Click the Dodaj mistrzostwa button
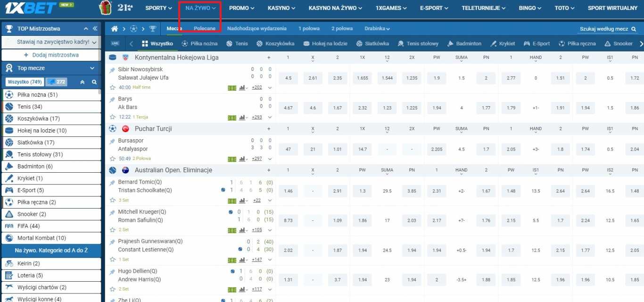The height and width of the screenshot is (302, 644). point(50,55)
